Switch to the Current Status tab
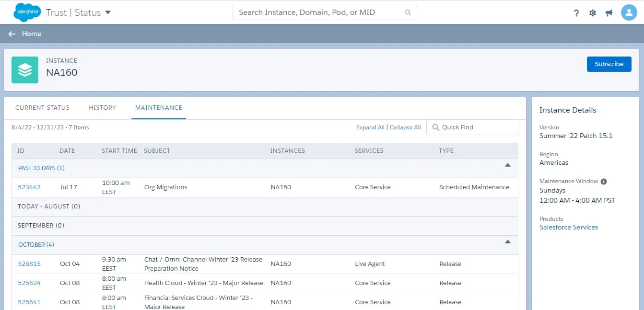This screenshot has width=644, height=310. tap(42, 108)
